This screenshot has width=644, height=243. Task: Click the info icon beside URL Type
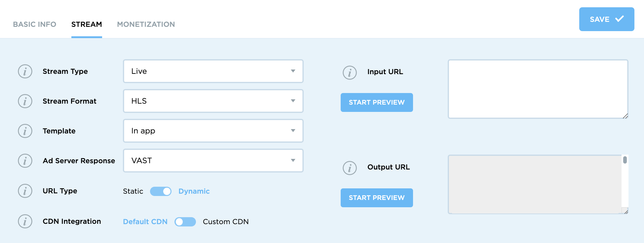(x=25, y=191)
